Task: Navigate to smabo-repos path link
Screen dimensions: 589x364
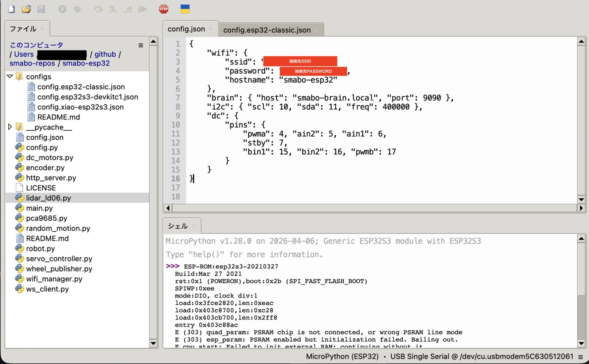Action: coord(32,63)
